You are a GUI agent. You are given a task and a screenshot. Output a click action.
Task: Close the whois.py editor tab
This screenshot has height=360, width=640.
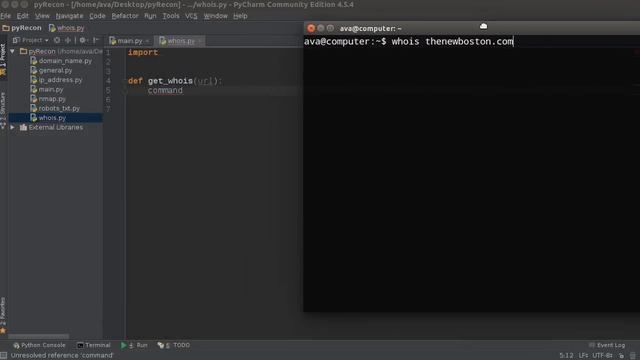coord(200,41)
